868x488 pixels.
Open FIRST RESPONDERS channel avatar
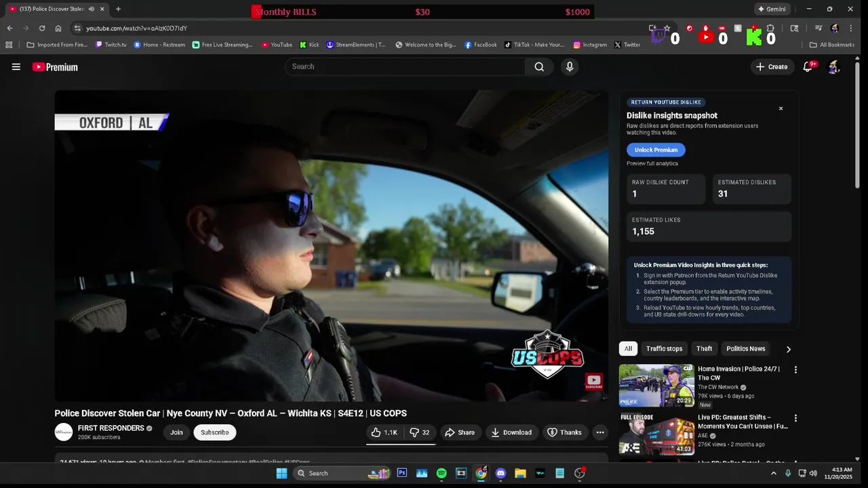64,432
